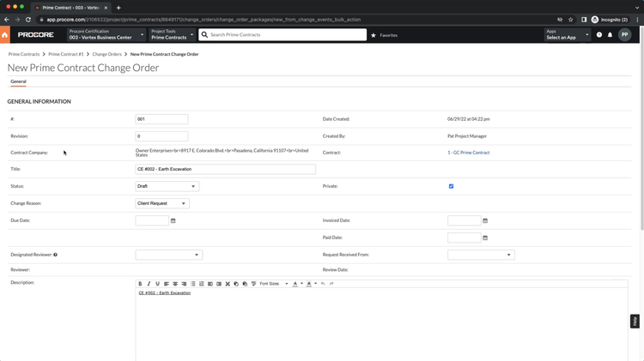
Task: Apply underline formatting in description editor
Action: (157, 284)
